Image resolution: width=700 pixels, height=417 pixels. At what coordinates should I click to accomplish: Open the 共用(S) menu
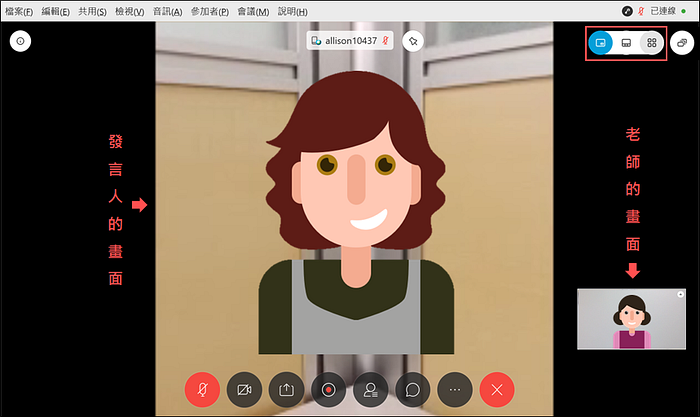[x=92, y=12]
